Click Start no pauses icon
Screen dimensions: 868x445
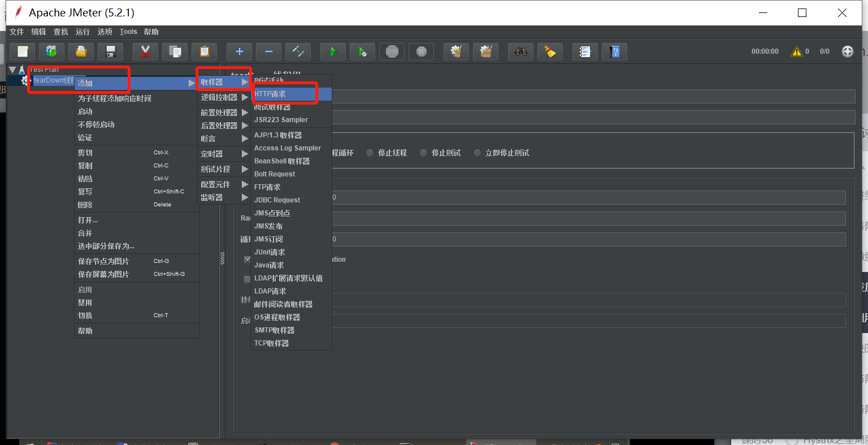(363, 51)
